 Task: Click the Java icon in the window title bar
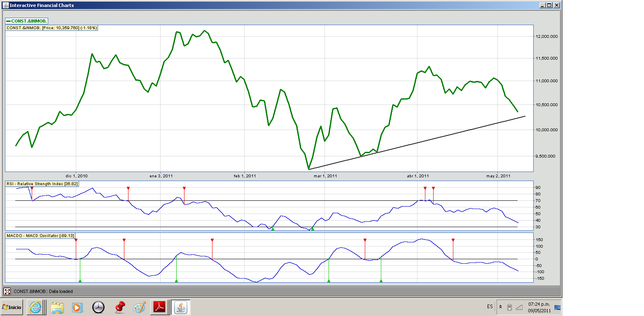[x=5, y=5]
